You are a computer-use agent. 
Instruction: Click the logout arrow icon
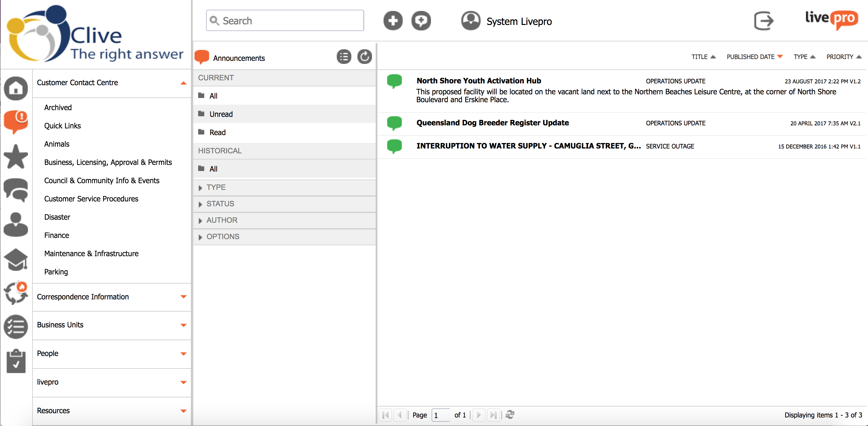(763, 21)
